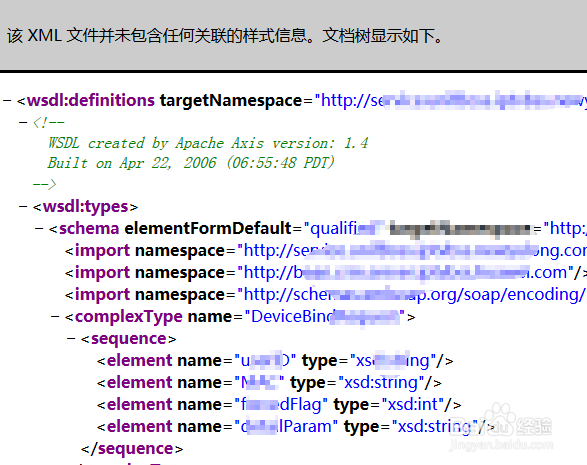Click the closing sequence tag

coord(132,449)
